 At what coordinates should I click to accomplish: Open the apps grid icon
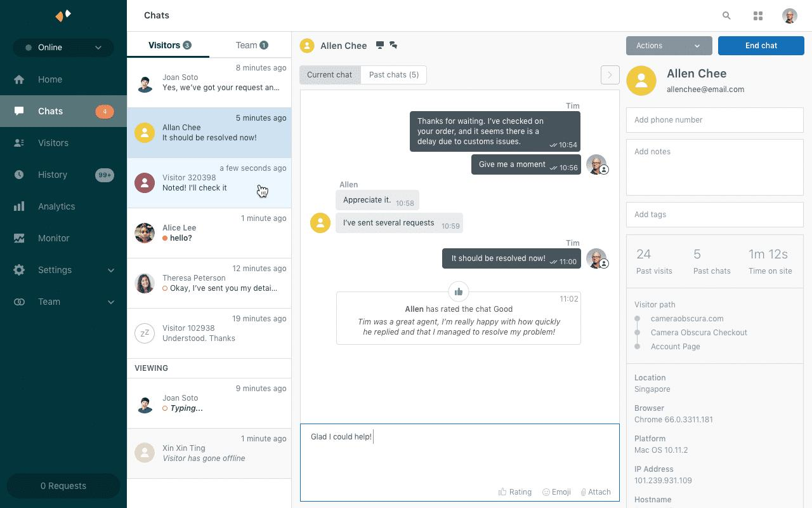point(757,16)
